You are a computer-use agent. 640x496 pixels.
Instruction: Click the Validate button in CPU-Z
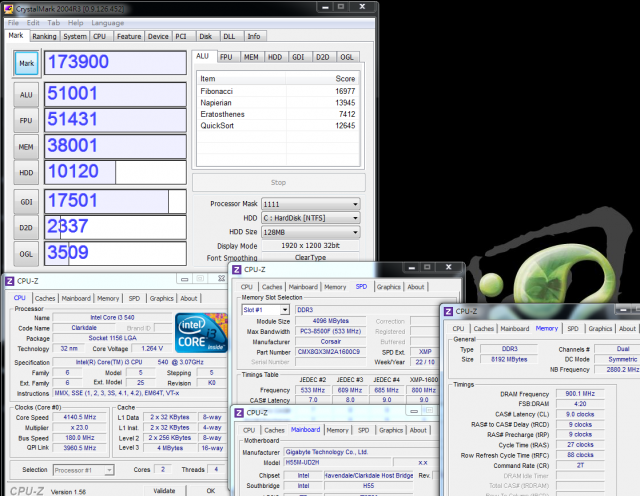pos(164,491)
